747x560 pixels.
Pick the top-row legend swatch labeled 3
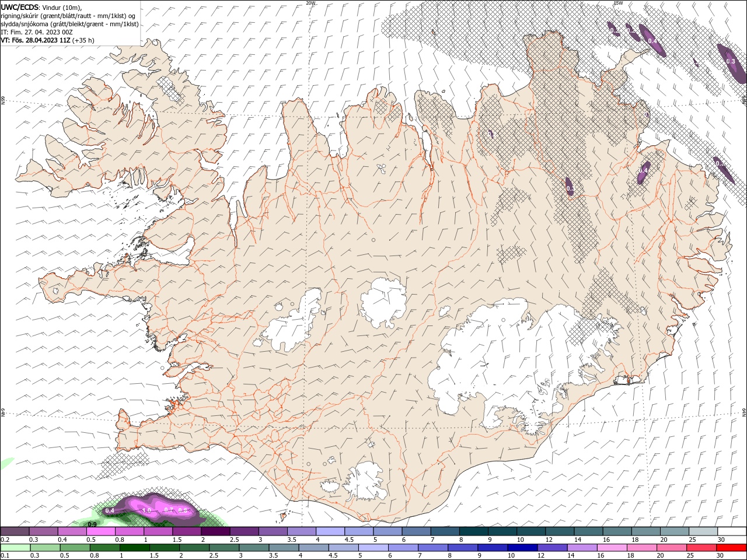pyautogui.click(x=273, y=531)
